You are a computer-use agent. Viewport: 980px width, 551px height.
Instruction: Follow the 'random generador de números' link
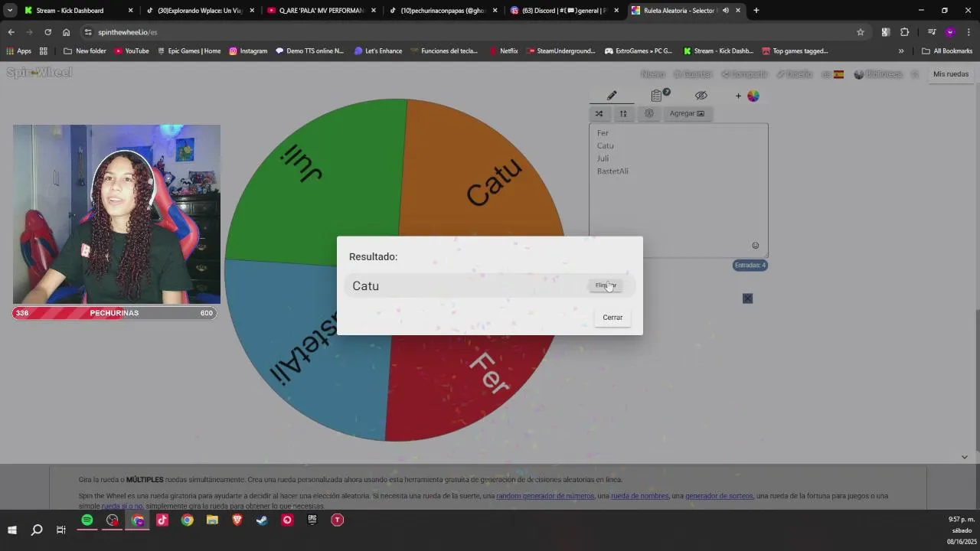[545, 496]
